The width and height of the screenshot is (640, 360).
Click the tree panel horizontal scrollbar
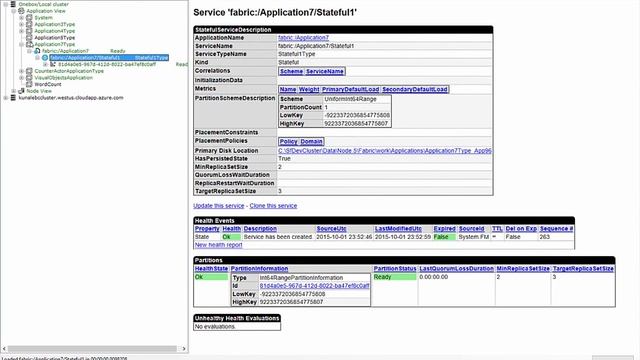tap(92, 349)
